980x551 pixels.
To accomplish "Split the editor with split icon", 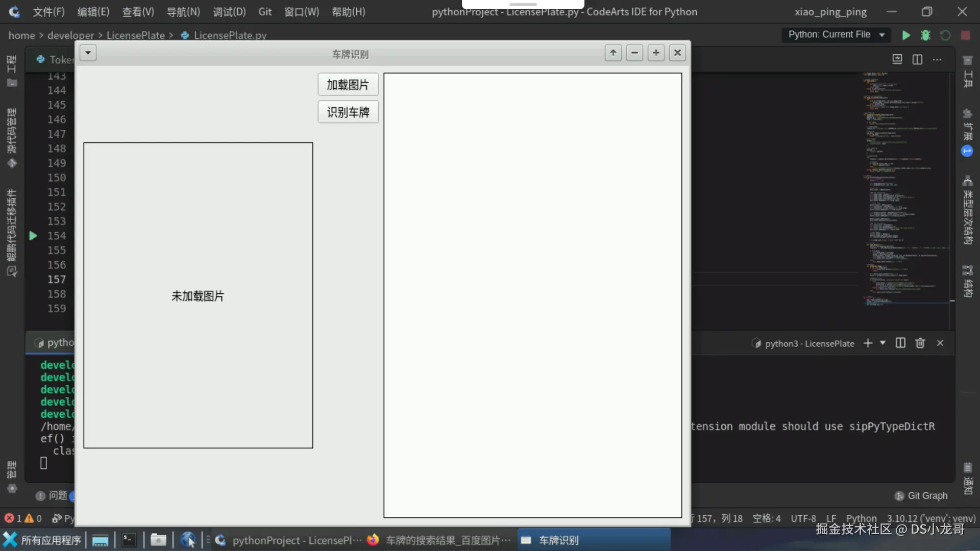I will [917, 60].
